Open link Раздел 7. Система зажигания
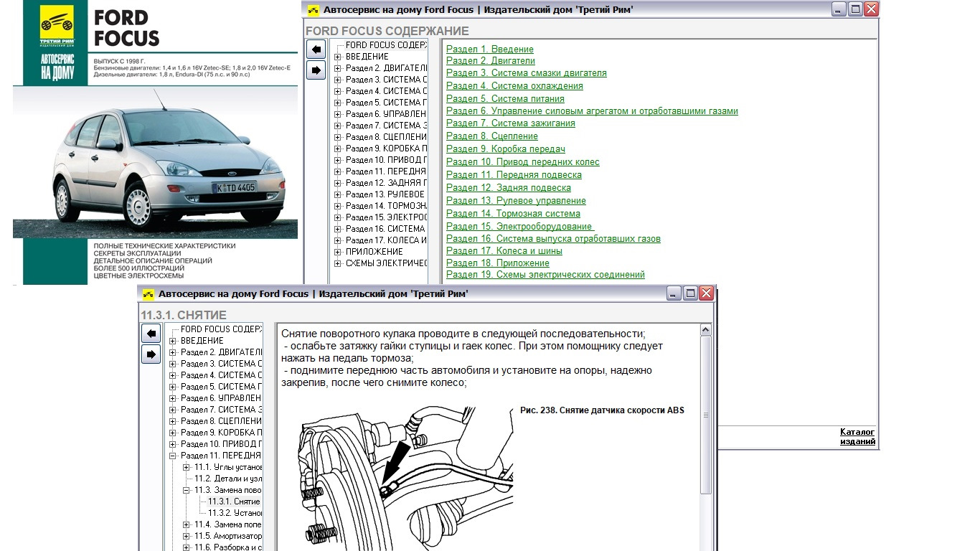 coord(511,123)
